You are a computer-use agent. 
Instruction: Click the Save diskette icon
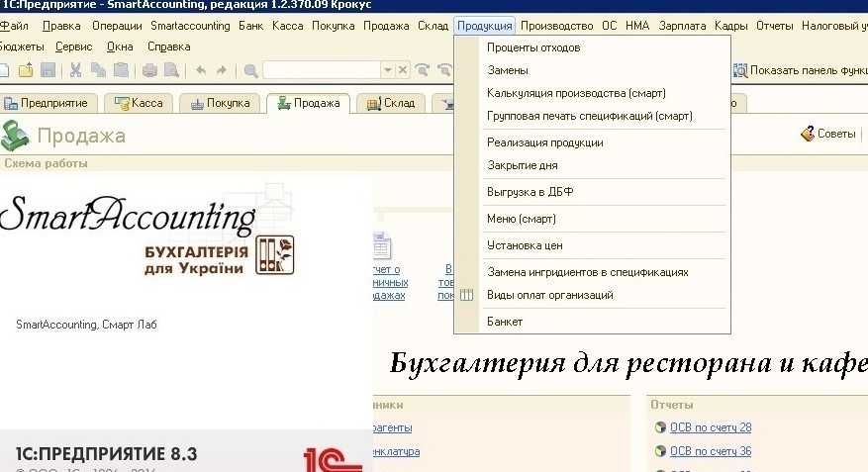click(x=48, y=70)
